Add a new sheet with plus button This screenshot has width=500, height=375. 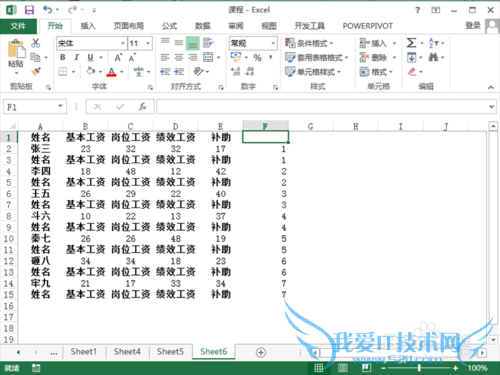point(261,352)
